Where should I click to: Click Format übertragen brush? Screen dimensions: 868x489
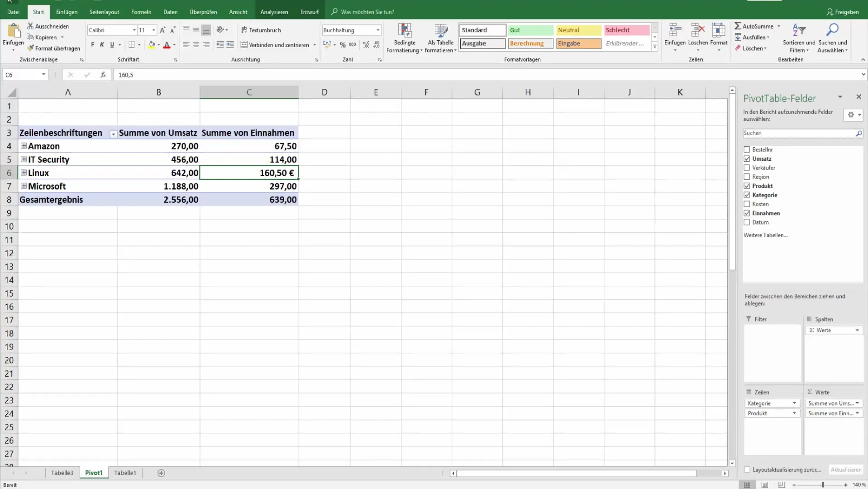30,48
